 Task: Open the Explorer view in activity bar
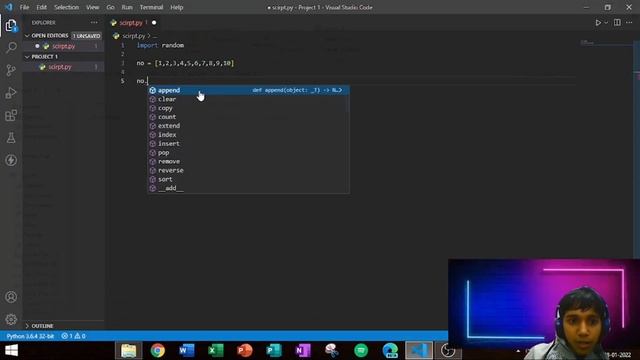11,26
